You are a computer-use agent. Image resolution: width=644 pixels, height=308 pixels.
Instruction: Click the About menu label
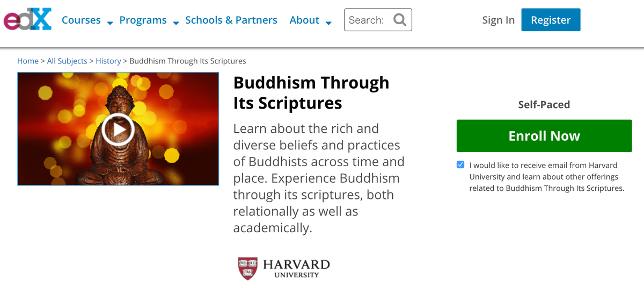304,20
